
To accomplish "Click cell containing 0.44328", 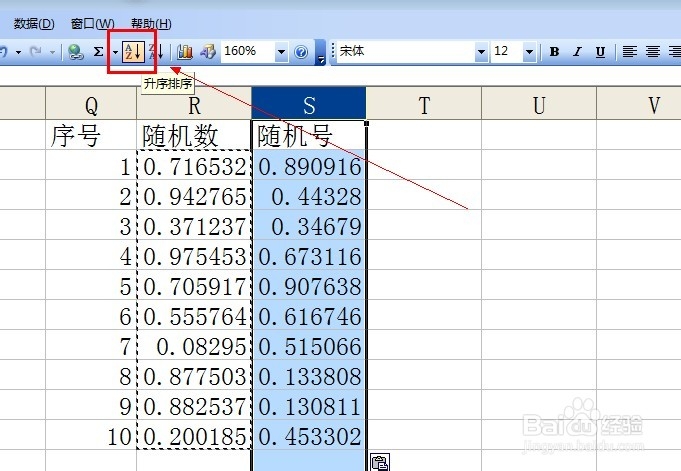I will point(309,196).
